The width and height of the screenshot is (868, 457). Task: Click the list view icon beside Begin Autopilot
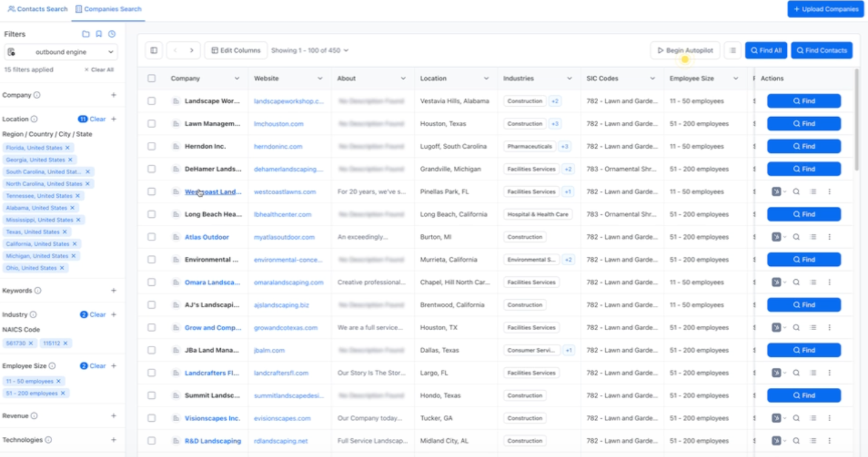tap(733, 50)
